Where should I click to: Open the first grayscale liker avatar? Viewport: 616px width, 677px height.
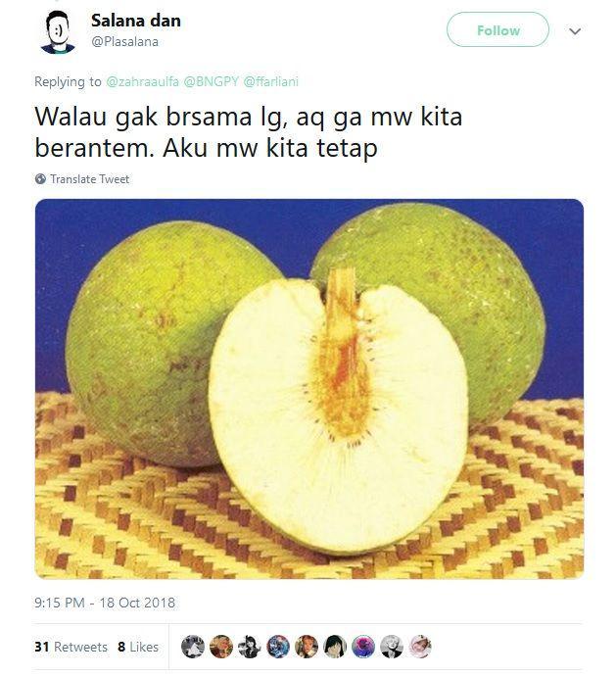click(x=193, y=647)
